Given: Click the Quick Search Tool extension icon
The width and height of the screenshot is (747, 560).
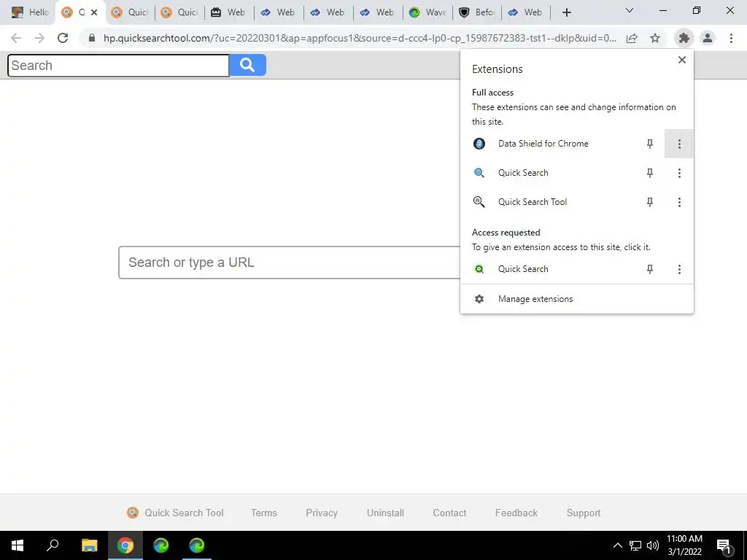Looking at the screenshot, I should point(479,202).
